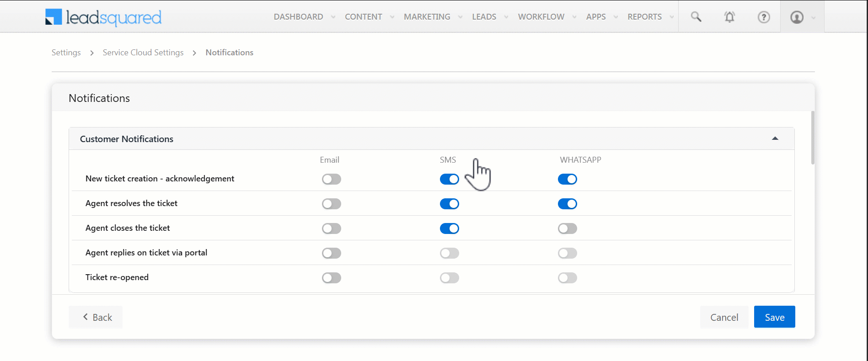
Task: Save the notification settings
Action: pyautogui.click(x=774, y=317)
